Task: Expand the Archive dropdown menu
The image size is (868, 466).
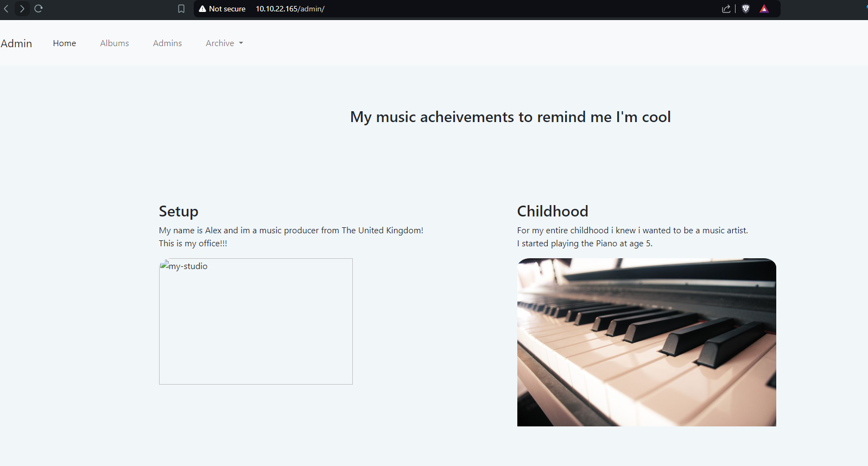Action: coord(224,43)
